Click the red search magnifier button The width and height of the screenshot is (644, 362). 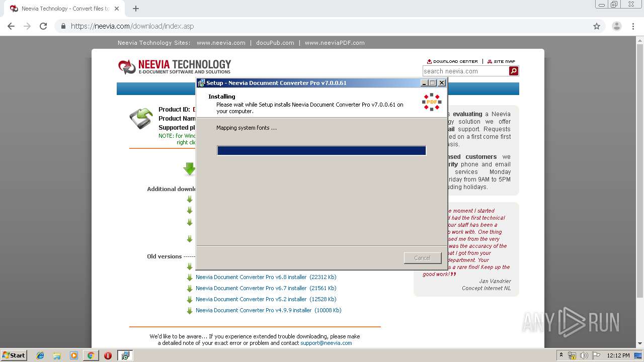pos(514,71)
